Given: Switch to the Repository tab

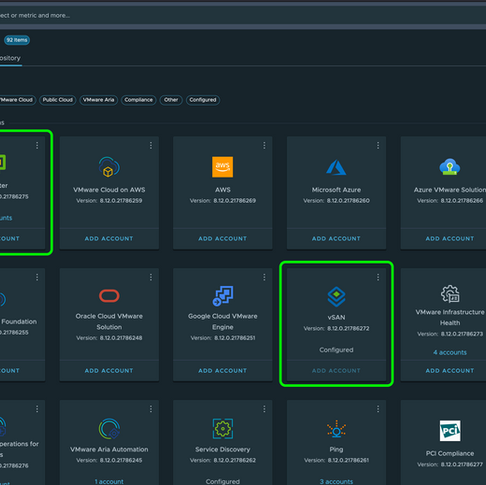Looking at the screenshot, I should coord(10,58).
